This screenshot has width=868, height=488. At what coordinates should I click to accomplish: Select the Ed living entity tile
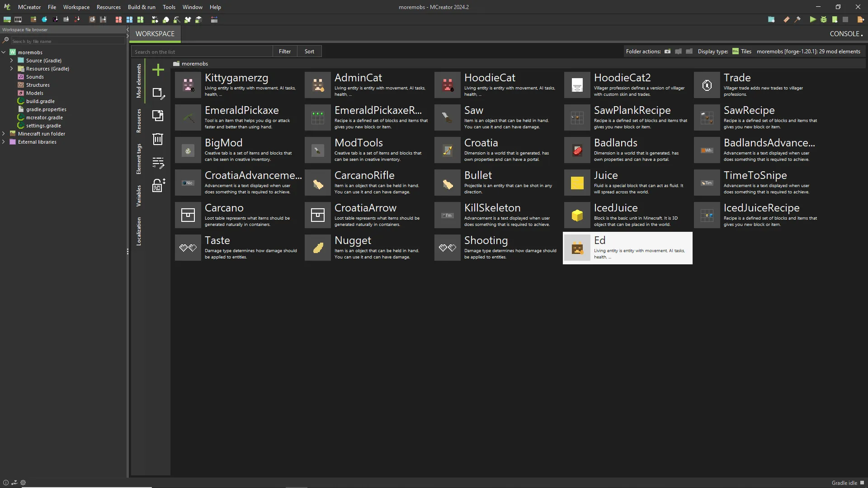pyautogui.click(x=627, y=248)
